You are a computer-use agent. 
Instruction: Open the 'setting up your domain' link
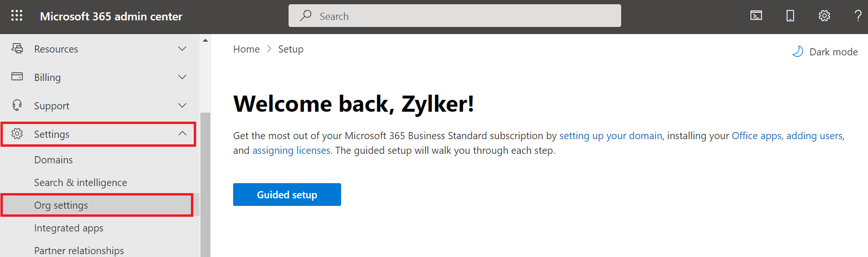(610, 136)
